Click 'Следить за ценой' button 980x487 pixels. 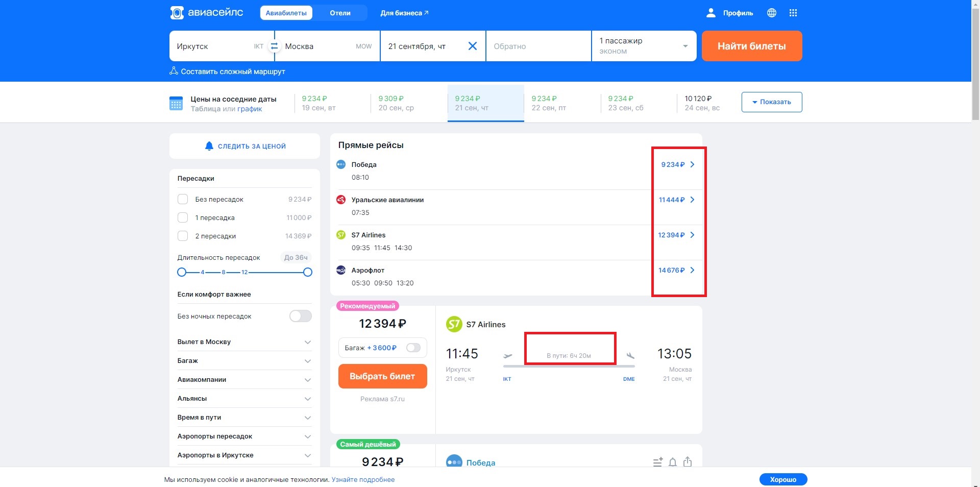244,146
